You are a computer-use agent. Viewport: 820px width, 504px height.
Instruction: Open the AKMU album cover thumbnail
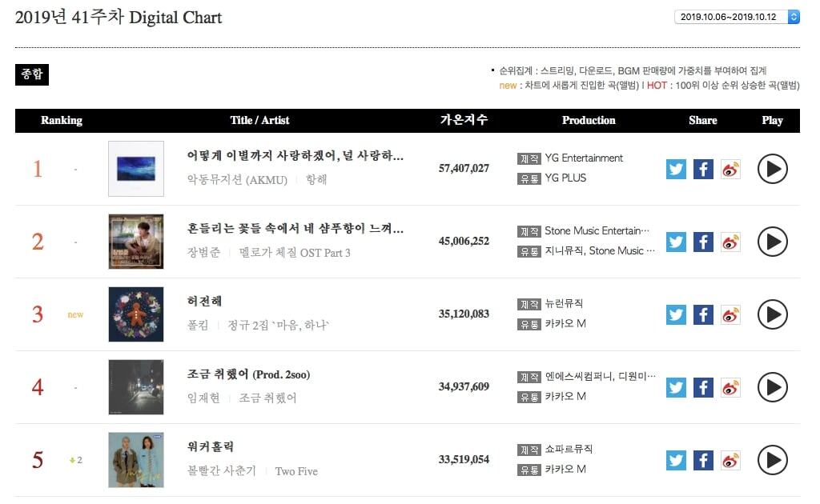[136, 169]
